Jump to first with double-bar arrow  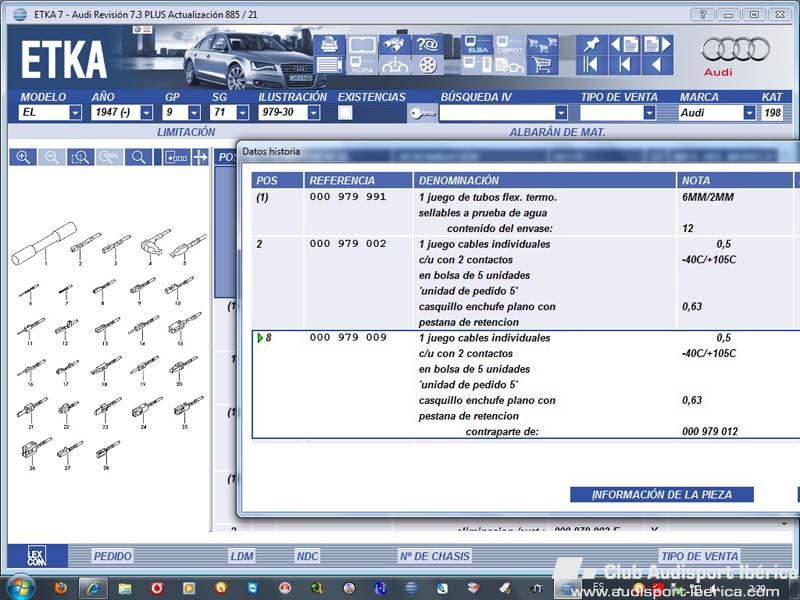591,65
